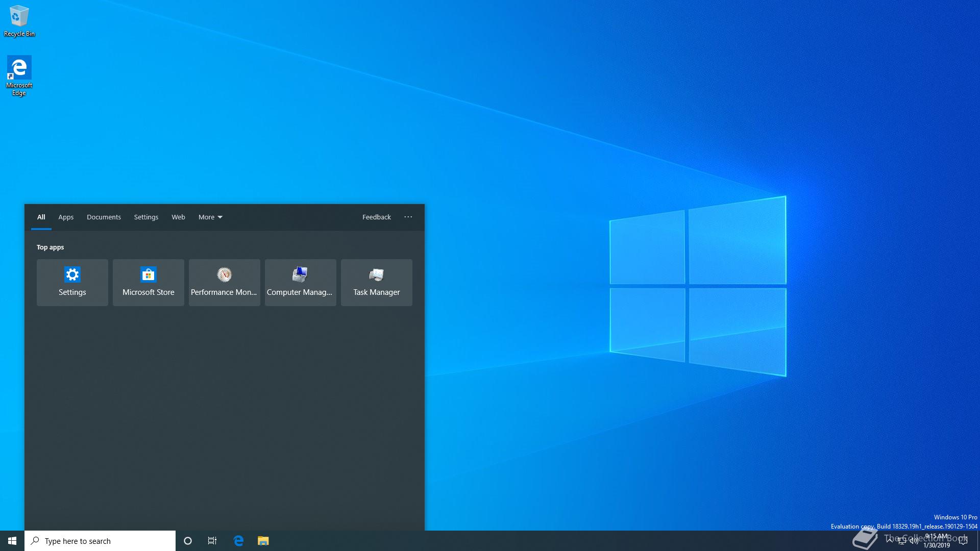
Task: Switch to the Apps search tab
Action: pyautogui.click(x=66, y=217)
